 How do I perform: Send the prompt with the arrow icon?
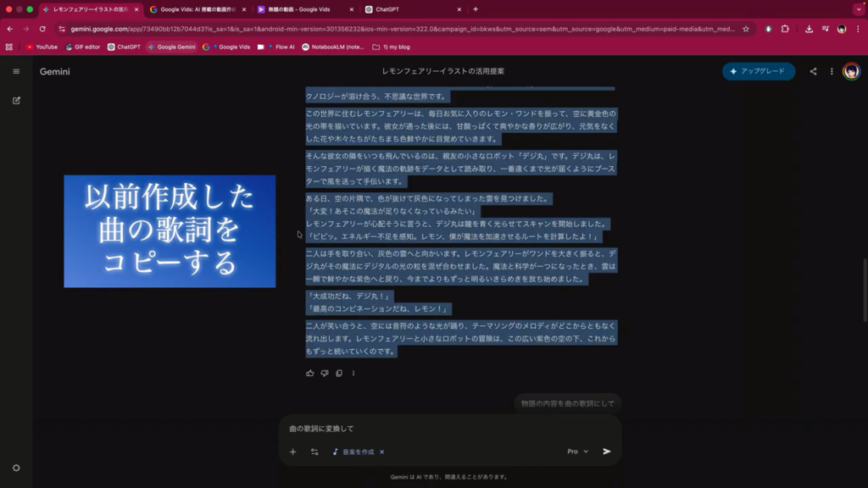[607, 452]
